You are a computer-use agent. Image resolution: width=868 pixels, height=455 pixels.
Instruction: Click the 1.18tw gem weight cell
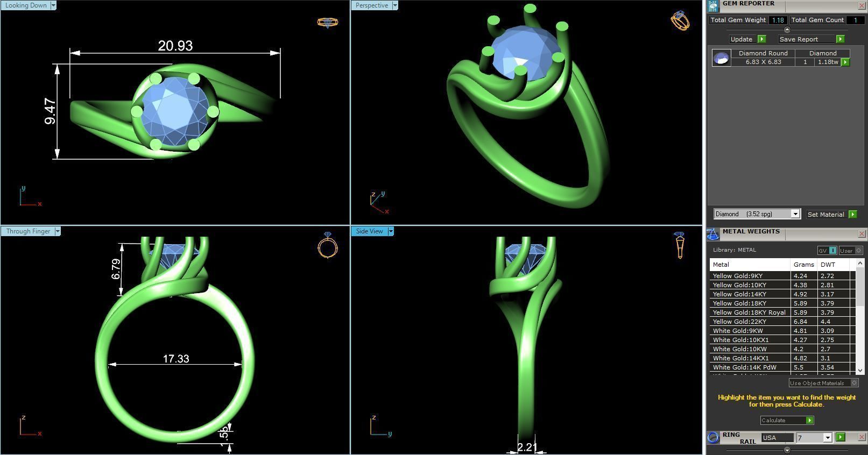coord(828,62)
